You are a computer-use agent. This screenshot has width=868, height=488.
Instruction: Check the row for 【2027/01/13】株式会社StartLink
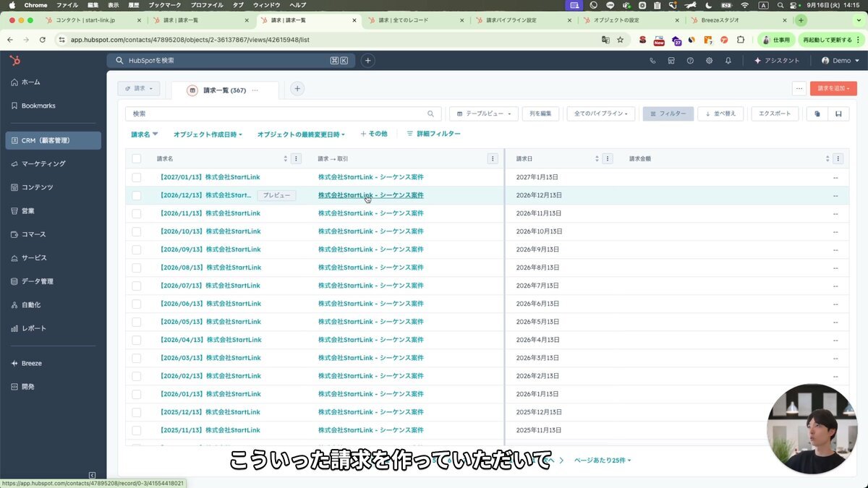(137, 177)
